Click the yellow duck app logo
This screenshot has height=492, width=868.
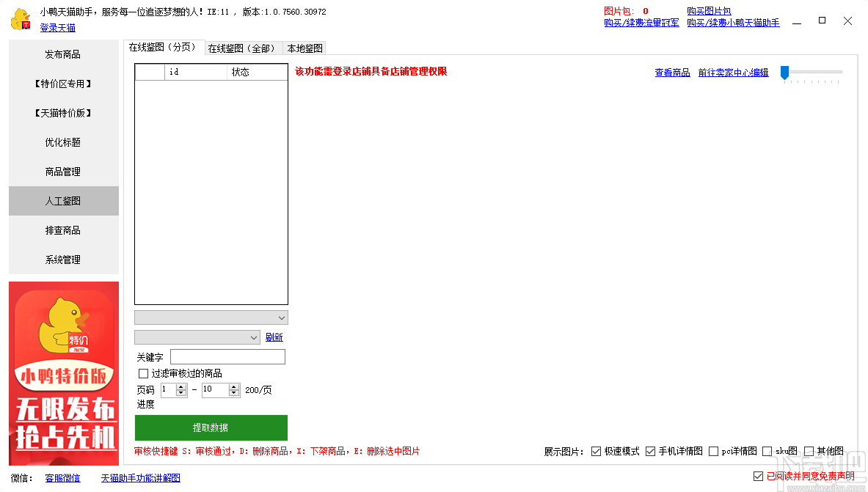[x=21, y=19]
